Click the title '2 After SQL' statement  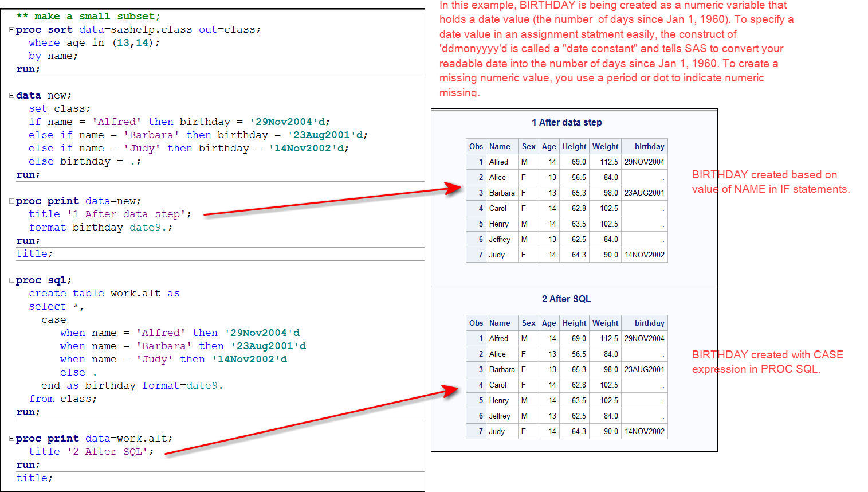[91, 451]
